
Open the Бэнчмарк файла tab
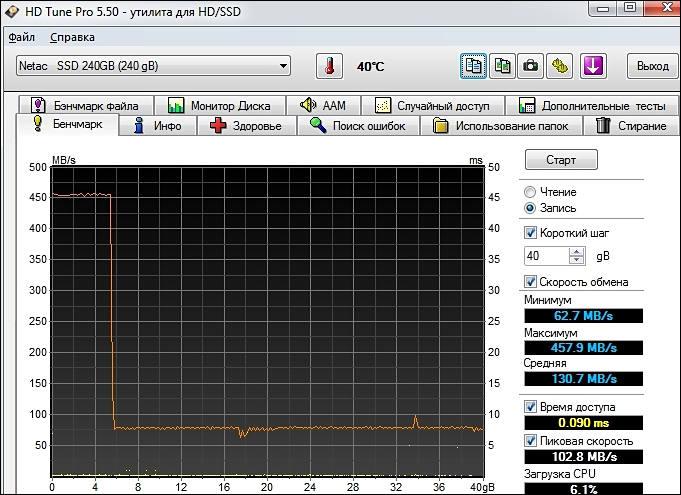coord(86,106)
